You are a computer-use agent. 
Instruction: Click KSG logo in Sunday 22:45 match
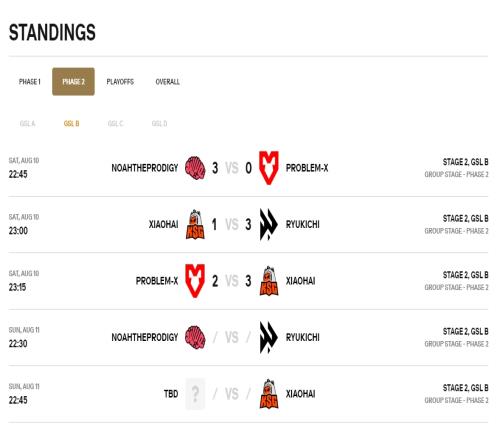269,394
